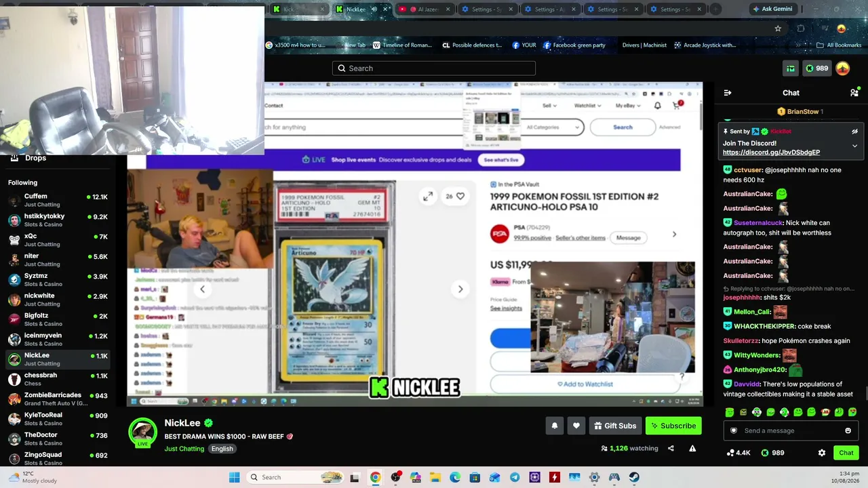Image resolution: width=868 pixels, height=488 pixels.
Task: Open a new browser tab
Action: [715, 9]
